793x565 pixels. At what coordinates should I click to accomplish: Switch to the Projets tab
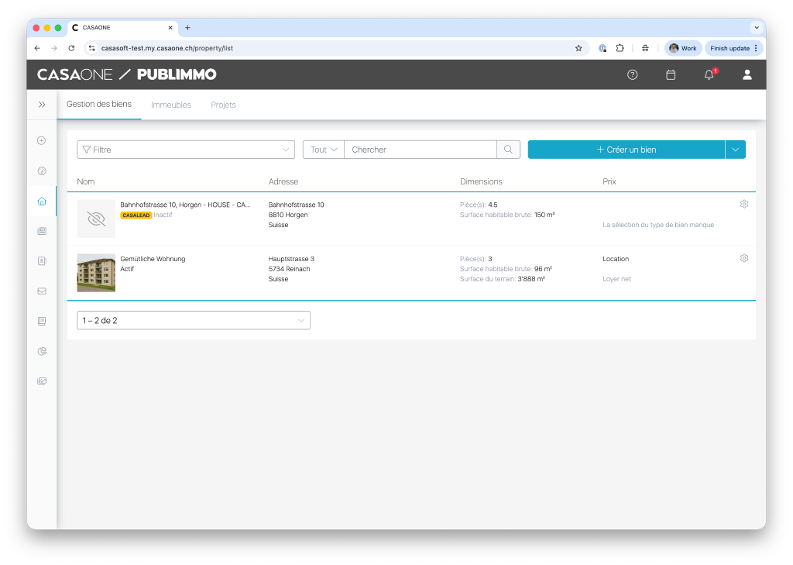223,105
